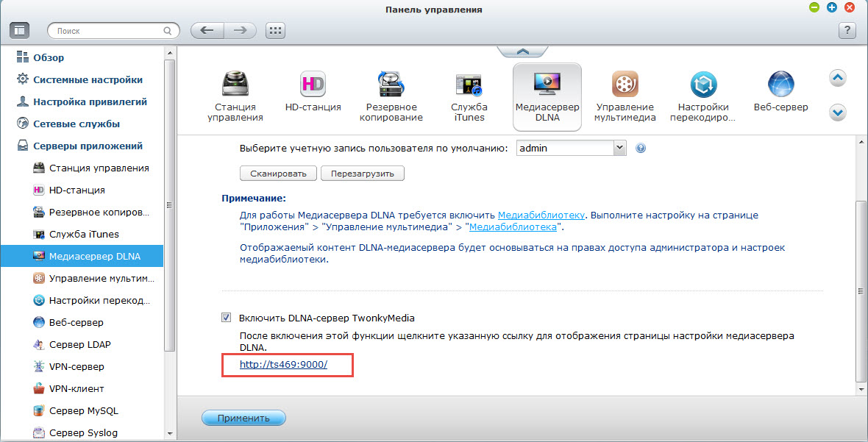Select Настройки перекодирования in sidebar tree
The width and height of the screenshot is (868, 442).
[x=82, y=300]
